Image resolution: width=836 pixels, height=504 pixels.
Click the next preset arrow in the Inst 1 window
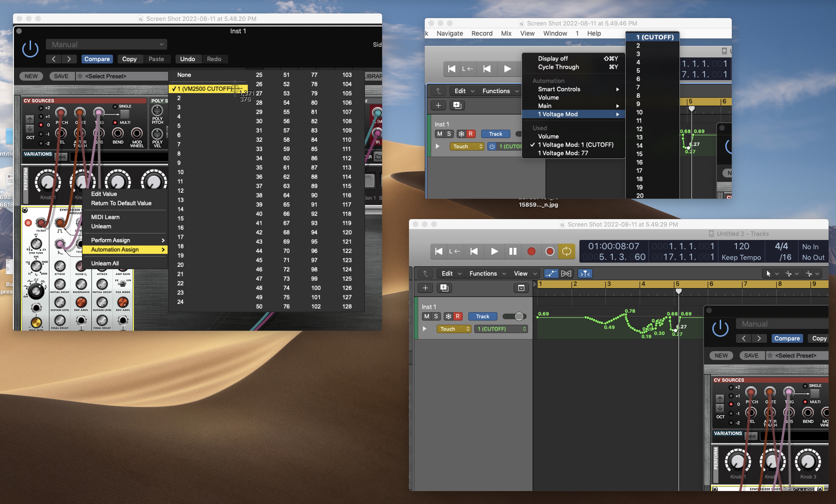(69, 59)
